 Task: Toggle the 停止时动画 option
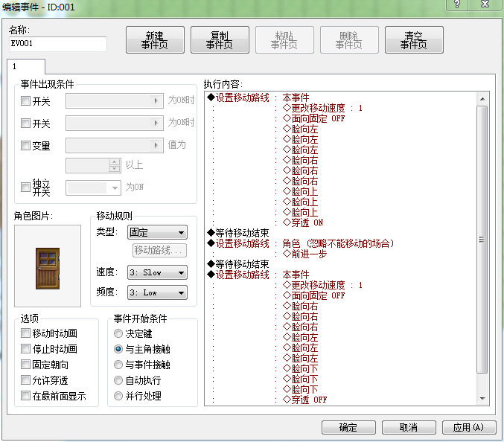pos(25,348)
